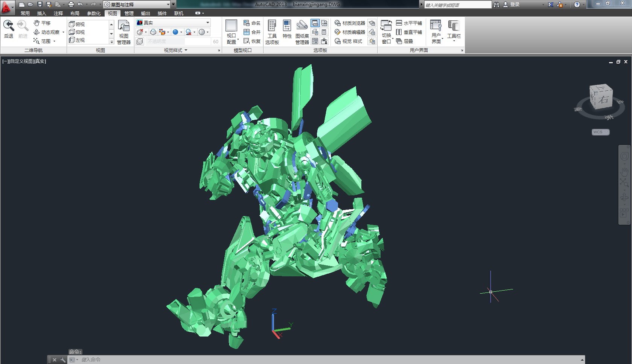Image resolution: width=632 pixels, height=364 pixels.
Task: Save the drawing with the floppy disk icon
Action: 40,5
